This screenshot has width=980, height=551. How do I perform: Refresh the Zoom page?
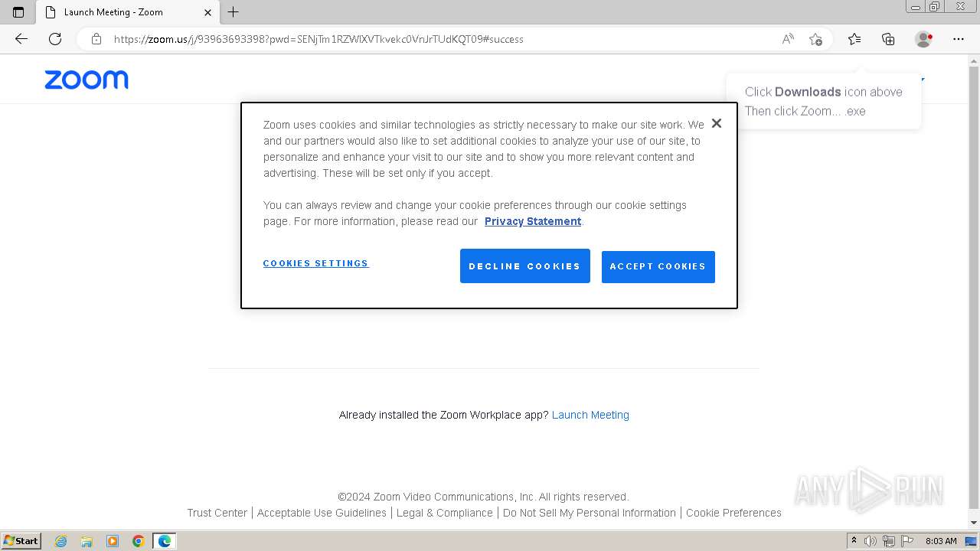pos(55,39)
